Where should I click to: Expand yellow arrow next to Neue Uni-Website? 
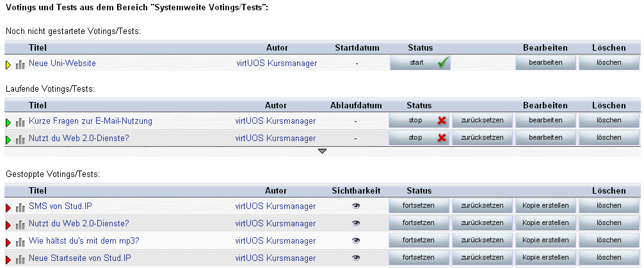point(8,65)
